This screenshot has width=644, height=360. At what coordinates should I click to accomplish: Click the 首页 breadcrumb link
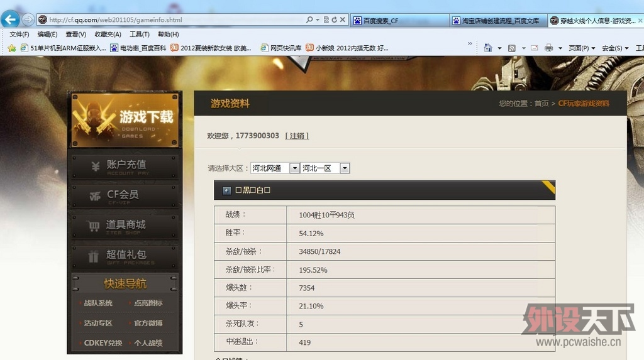tap(541, 104)
